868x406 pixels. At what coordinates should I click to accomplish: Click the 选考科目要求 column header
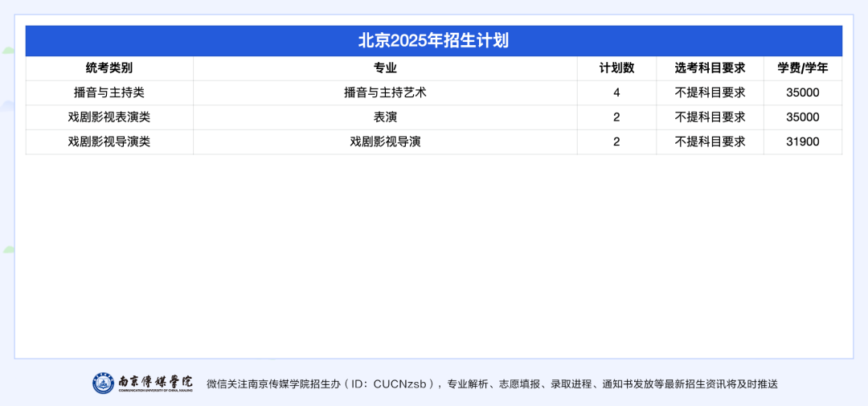710,68
